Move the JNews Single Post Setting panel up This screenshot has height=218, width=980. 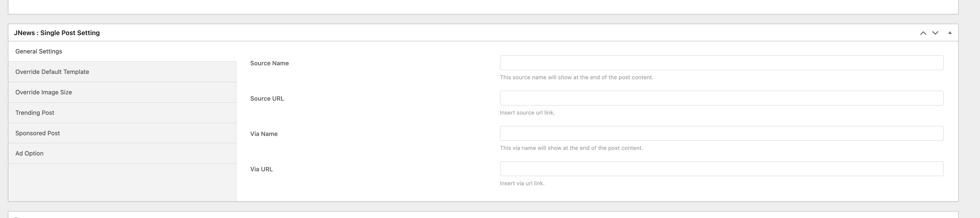click(923, 33)
